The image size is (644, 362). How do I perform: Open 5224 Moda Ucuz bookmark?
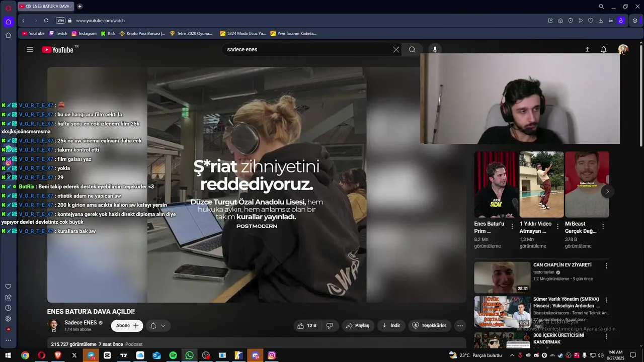(x=243, y=34)
